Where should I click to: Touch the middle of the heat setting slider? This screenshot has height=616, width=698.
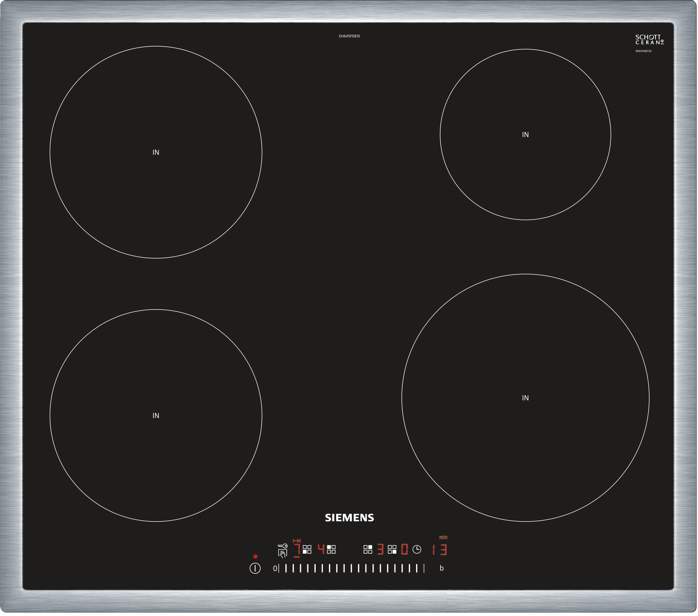click(x=351, y=569)
